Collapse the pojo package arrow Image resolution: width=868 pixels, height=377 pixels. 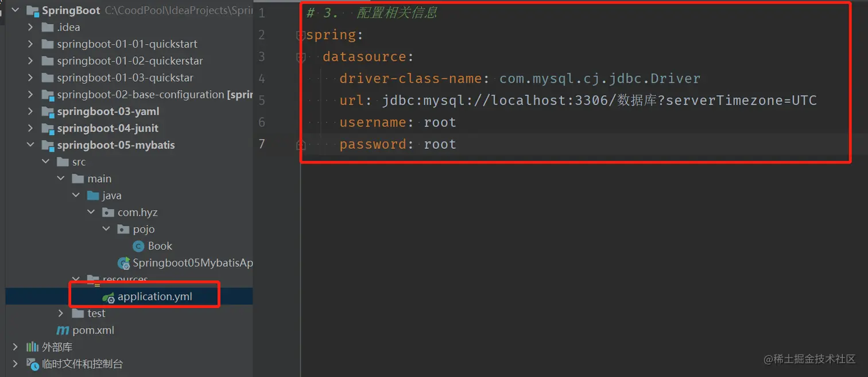(106, 229)
